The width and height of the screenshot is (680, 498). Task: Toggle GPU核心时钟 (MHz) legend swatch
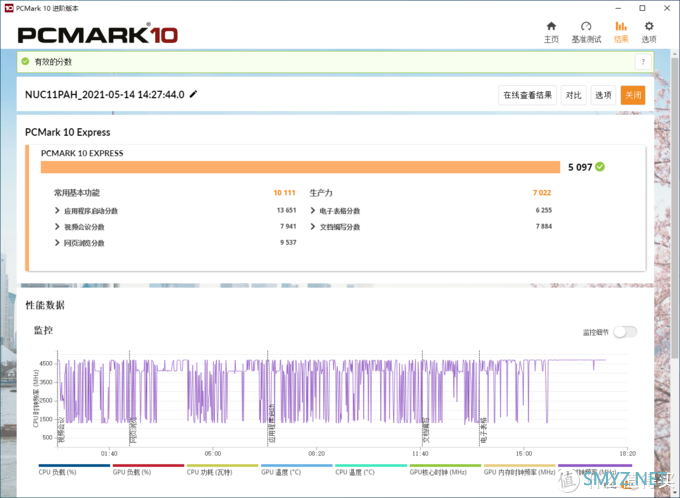[445, 465]
